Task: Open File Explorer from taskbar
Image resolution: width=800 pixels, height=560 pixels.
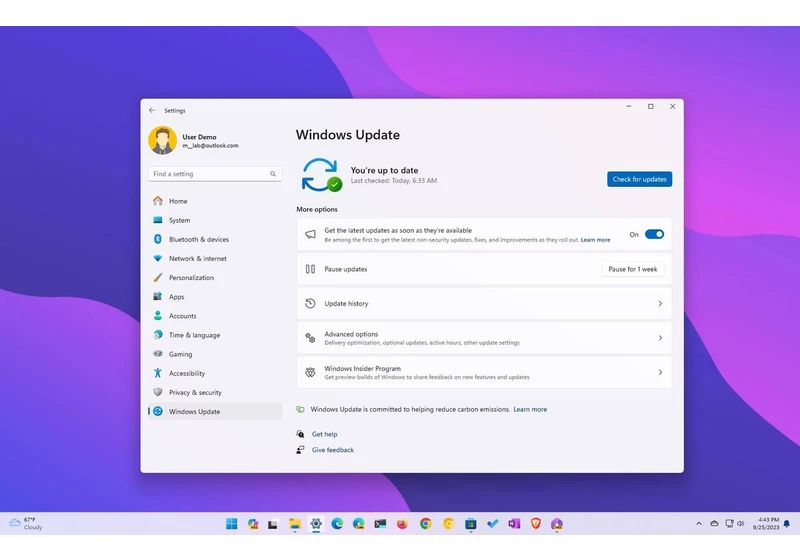Action: [295, 524]
